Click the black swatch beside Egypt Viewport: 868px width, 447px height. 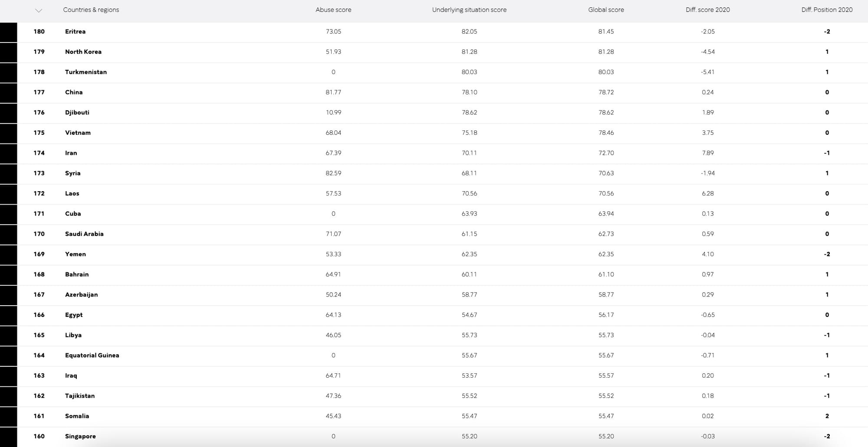[8, 315]
